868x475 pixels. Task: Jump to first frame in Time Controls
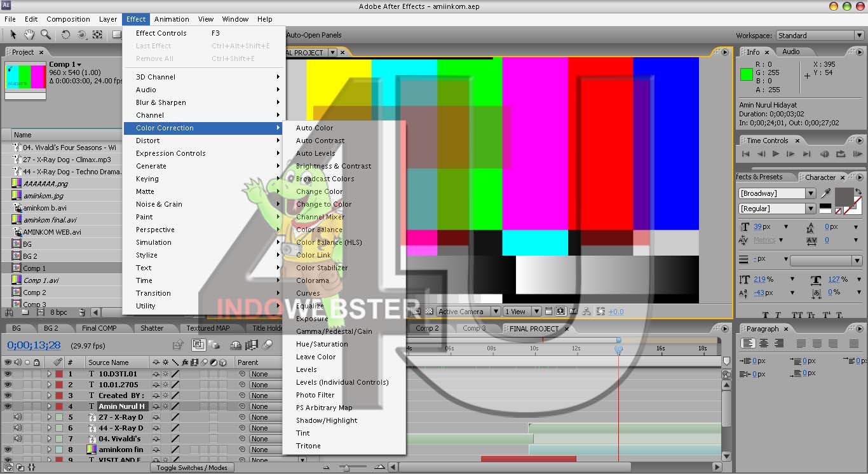(746, 154)
